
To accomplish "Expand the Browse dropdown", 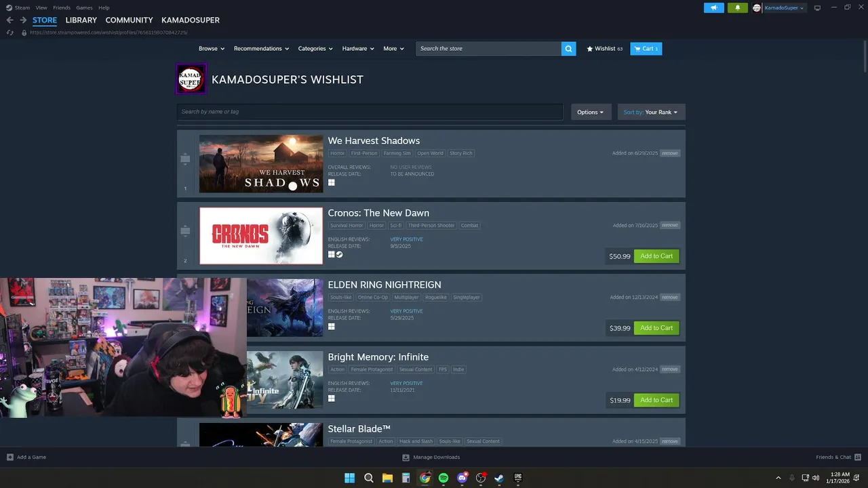I will [x=211, y=49].
